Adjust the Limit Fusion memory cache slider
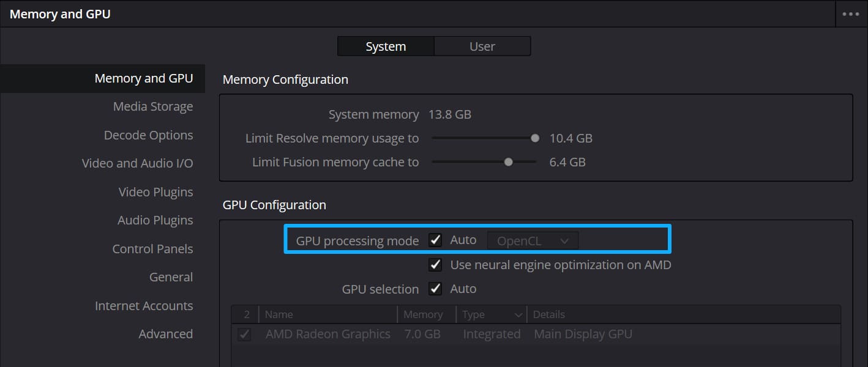Image resolution: width=868 pixels, height=367 pixels. (x=507, y=161)
